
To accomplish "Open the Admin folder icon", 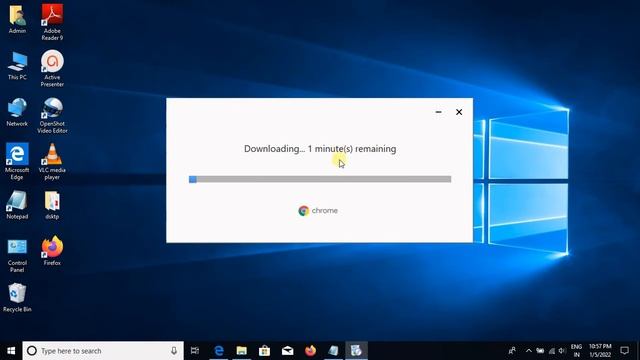I will (17, 19).
